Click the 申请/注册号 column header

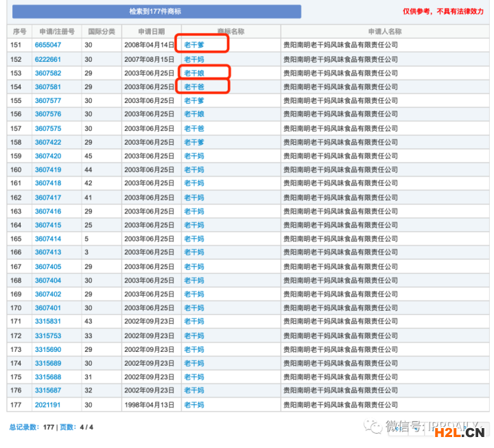point(57,32)
